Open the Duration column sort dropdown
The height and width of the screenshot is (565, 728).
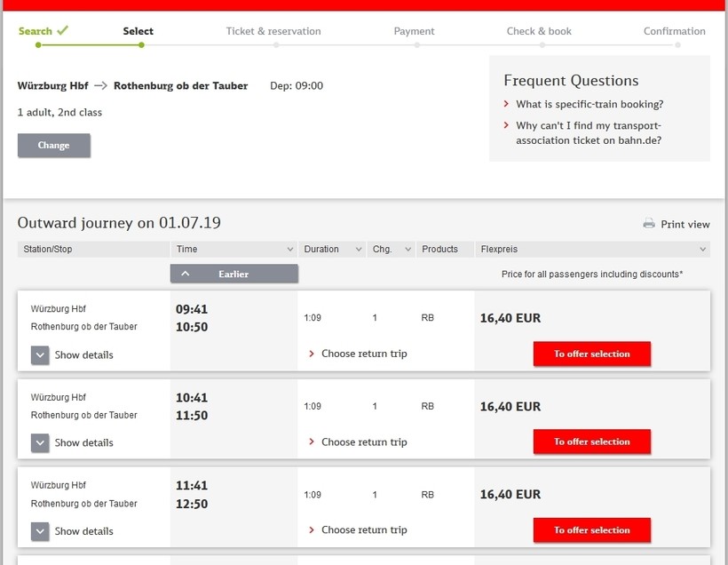pyautogui.click(x=358, y=250)
